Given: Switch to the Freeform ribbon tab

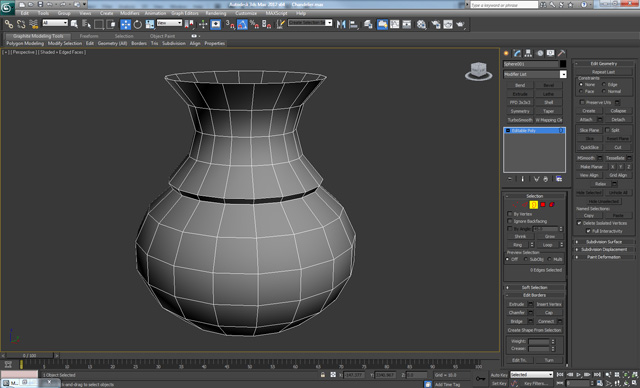Looking at the screenshot, I should [89, 36].
